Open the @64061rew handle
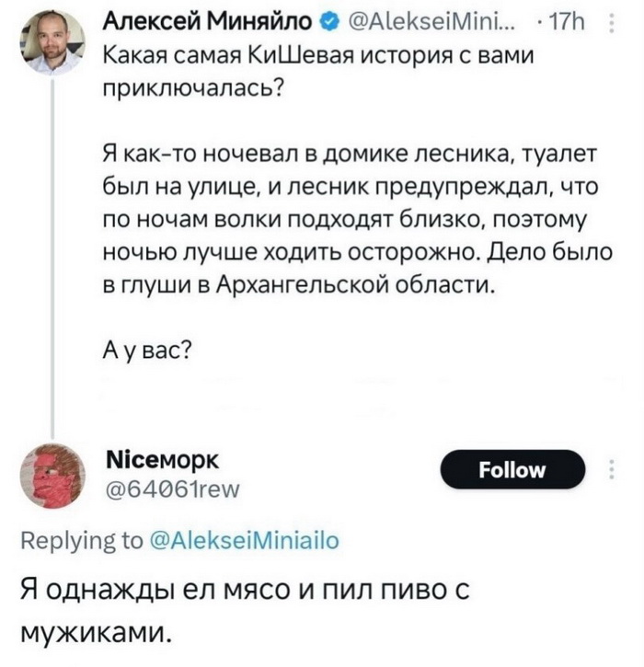This screenshot has height=667, width=644. coord(172,489)
